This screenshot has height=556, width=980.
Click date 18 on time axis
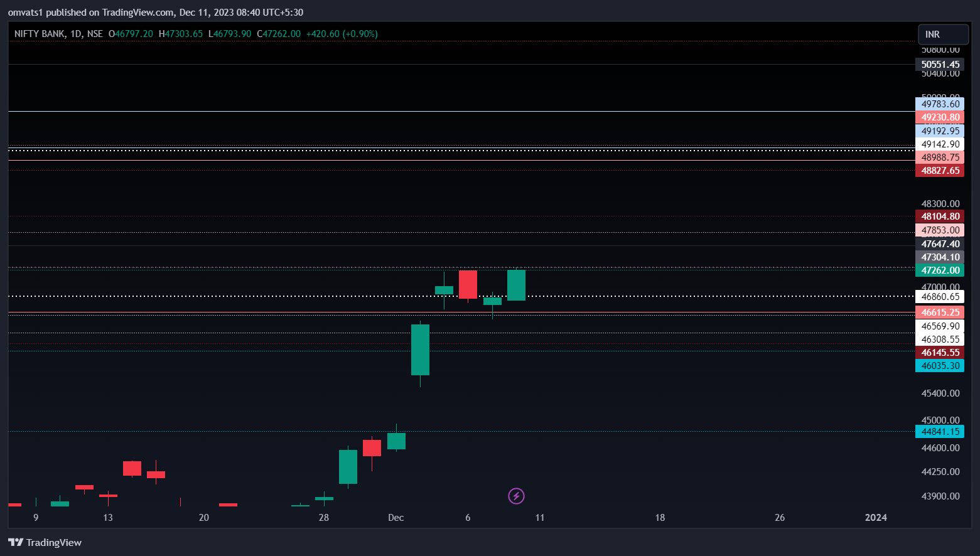tap(660, 518)
